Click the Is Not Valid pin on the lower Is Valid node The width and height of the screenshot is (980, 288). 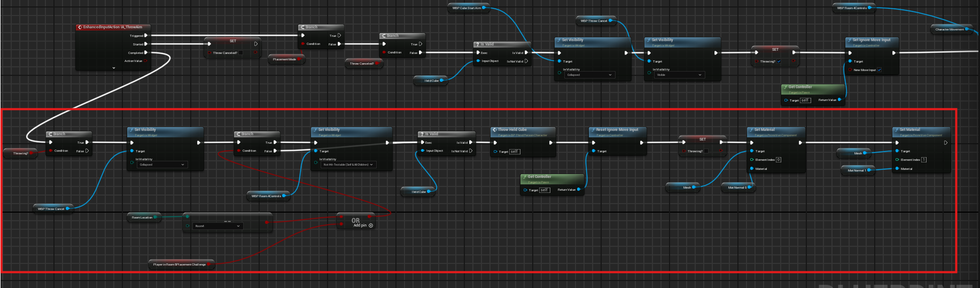click(471, 151)
